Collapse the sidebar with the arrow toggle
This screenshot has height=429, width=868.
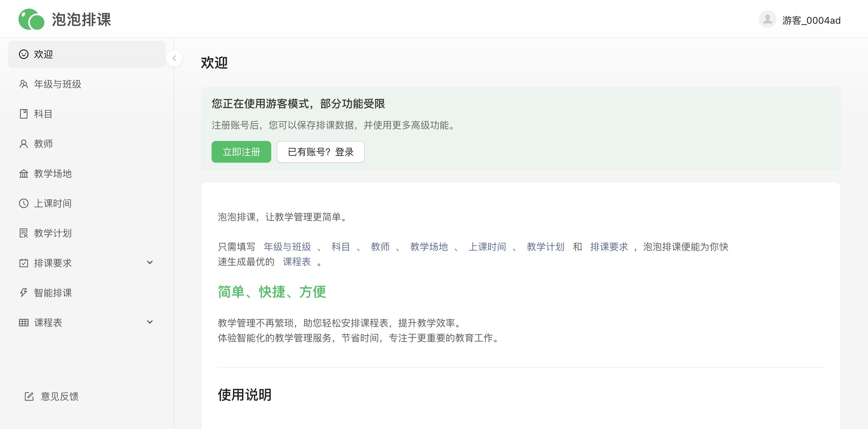tap(174, 58)
